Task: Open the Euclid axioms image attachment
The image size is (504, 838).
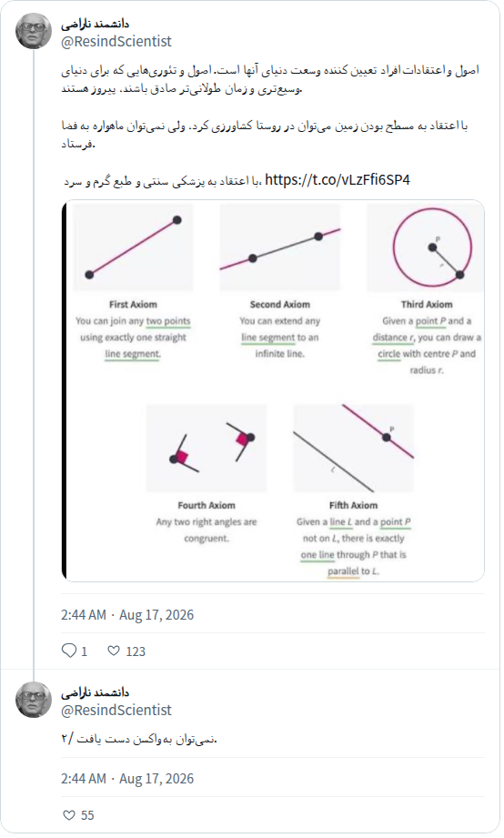Action: [x=273, y=390]
